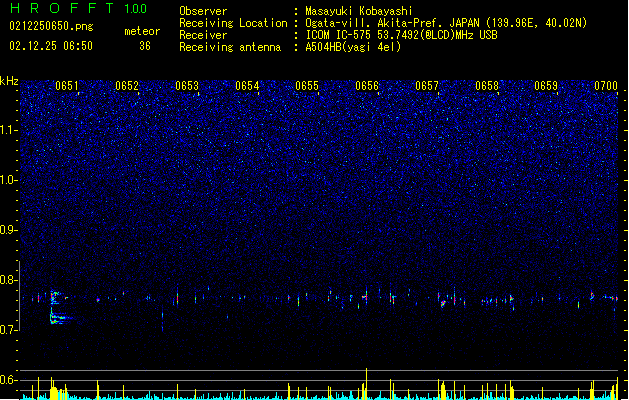Click the 0.7 kHz axis label
This screenshot has width=629, height=400.
9,330
